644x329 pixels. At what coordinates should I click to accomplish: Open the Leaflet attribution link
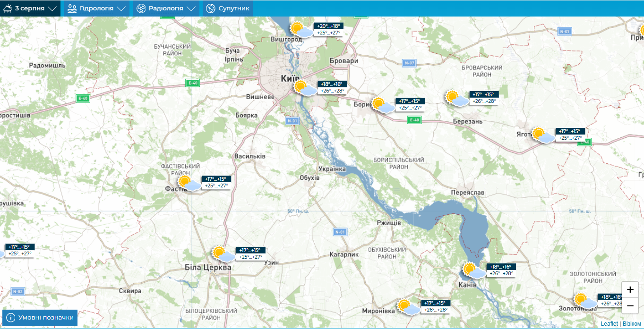[x=609, y=324]
